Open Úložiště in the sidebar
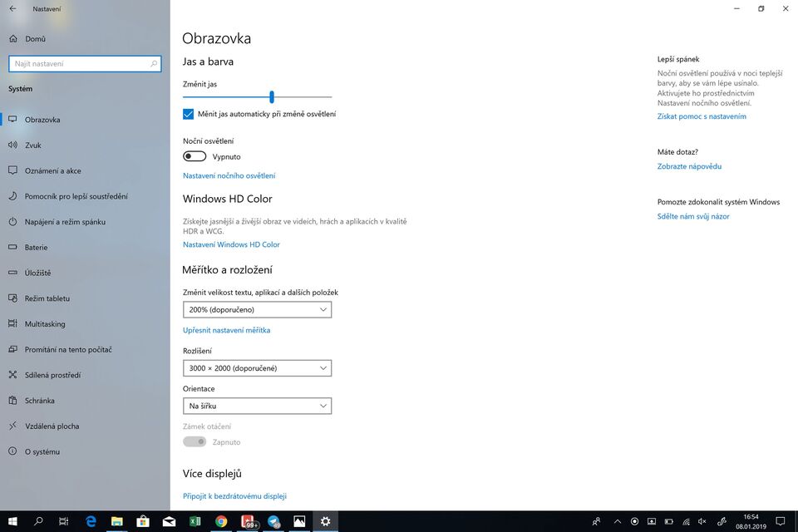Screen dimensions: 798x532 click(x=38, y=273)
